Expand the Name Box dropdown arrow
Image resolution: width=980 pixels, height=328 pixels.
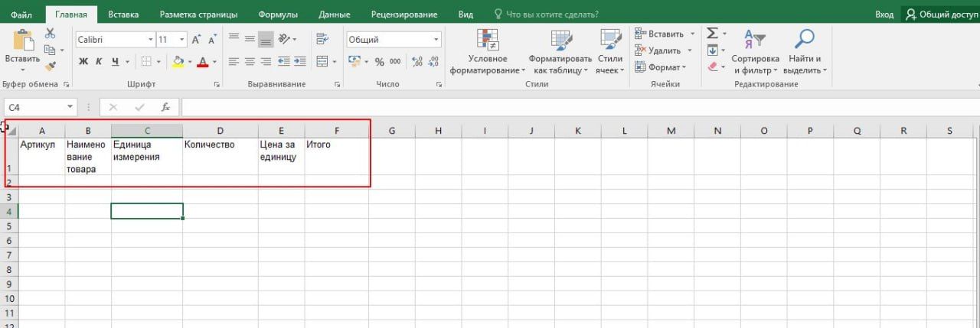[71, 108]
